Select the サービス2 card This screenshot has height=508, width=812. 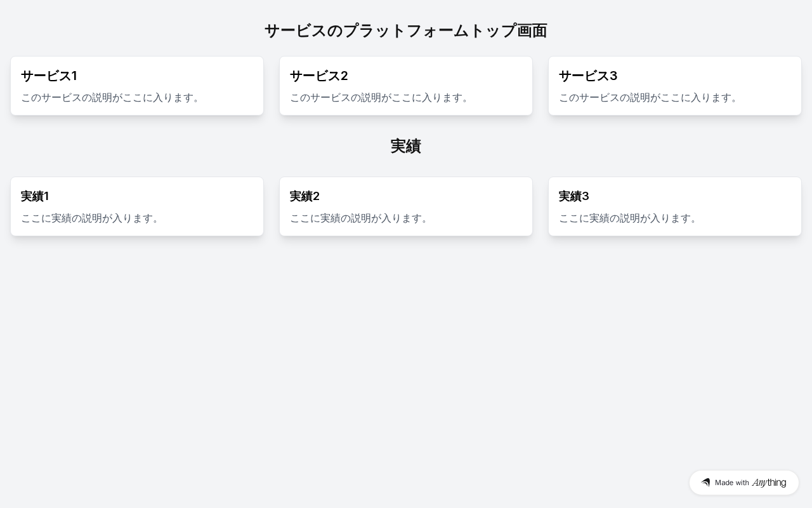(406, 86)
